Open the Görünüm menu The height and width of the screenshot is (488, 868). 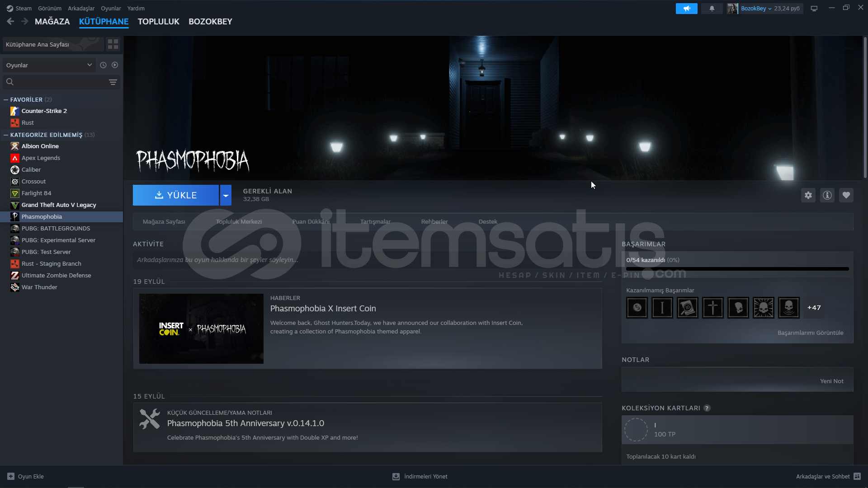point(49,8)
